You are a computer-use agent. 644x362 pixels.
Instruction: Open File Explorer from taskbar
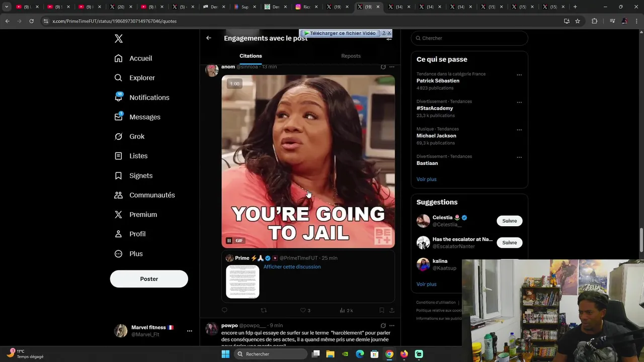(330, 354)
